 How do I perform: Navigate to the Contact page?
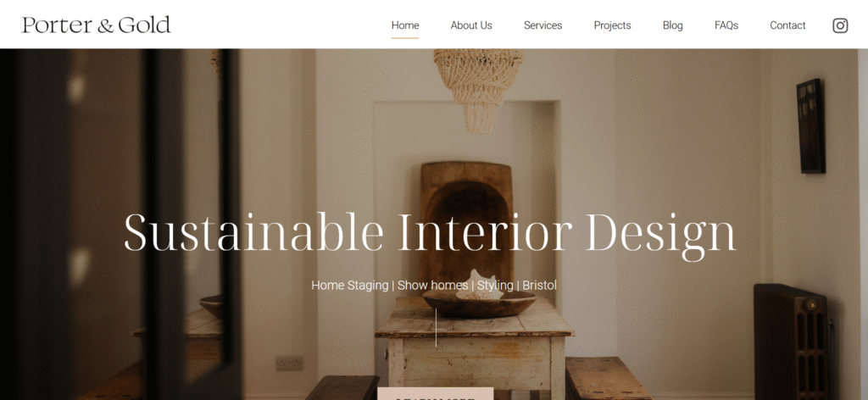787,25
